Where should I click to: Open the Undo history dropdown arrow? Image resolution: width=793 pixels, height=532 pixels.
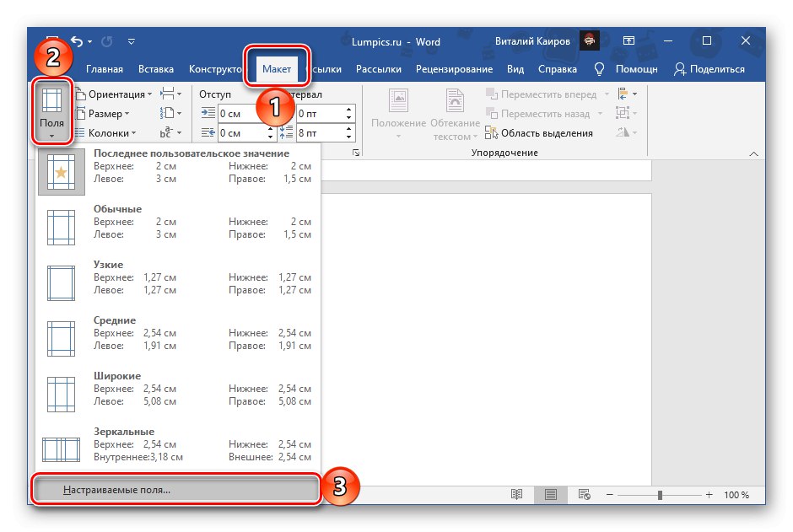[x=89, y=42]
